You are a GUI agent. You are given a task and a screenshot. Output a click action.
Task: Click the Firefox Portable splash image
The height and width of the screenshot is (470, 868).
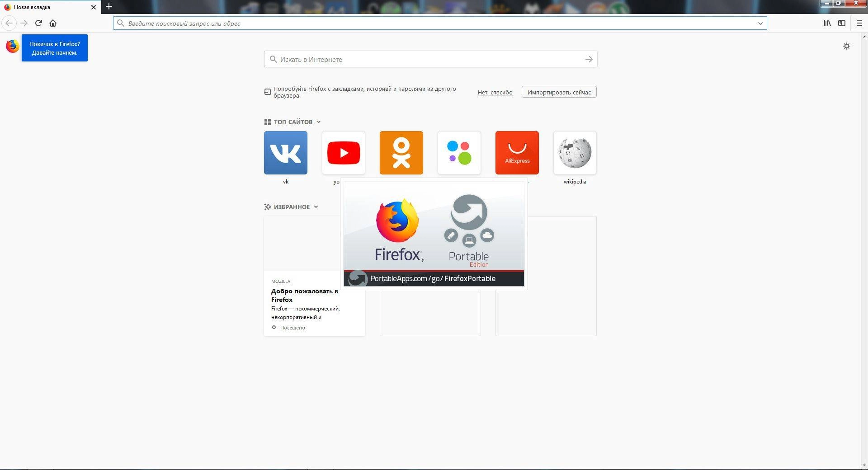434,234
